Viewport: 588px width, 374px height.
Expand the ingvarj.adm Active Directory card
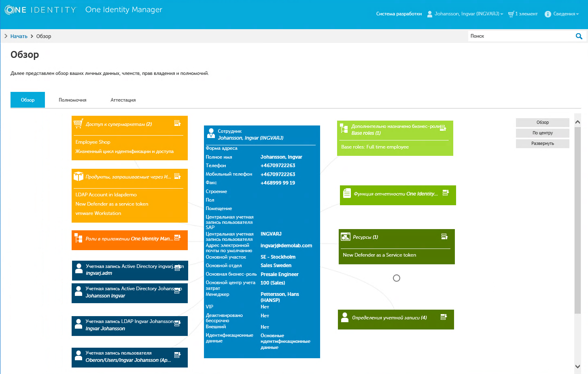tap(177, 268)
